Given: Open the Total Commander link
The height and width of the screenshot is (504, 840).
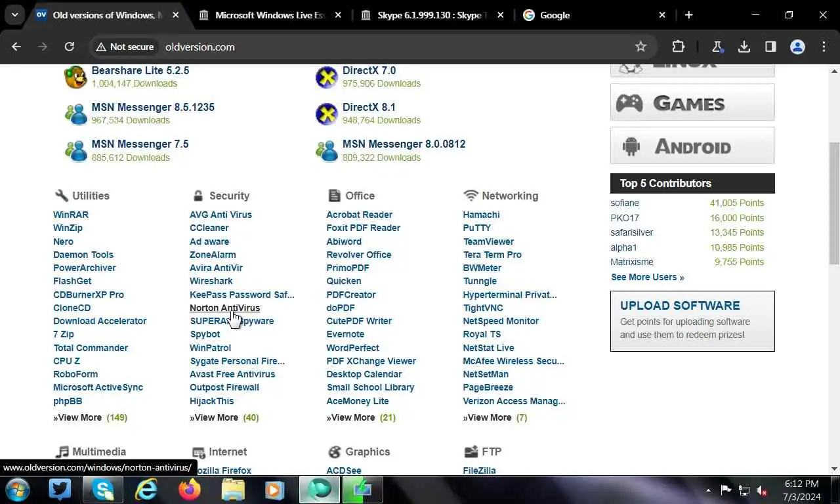Looking at the screenshot, I should pyautogui.click(x=91, y=348).
